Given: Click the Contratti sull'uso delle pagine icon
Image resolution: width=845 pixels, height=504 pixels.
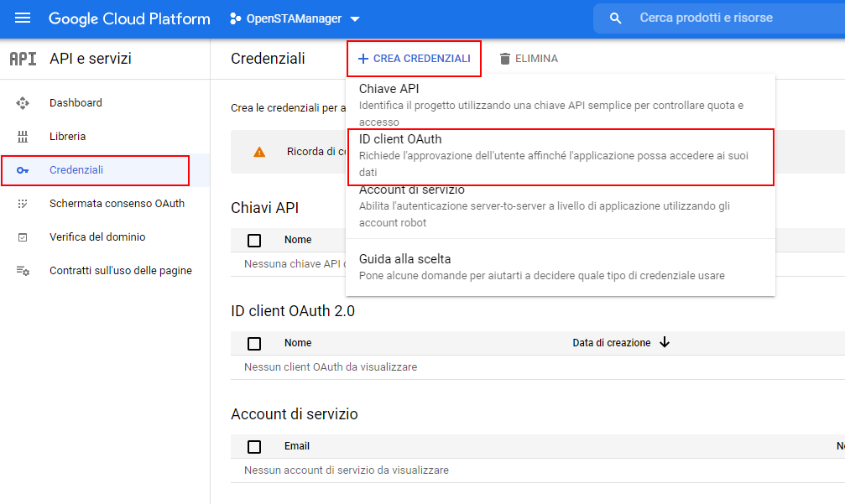Looking at the screenshot, I should [23, 271].
